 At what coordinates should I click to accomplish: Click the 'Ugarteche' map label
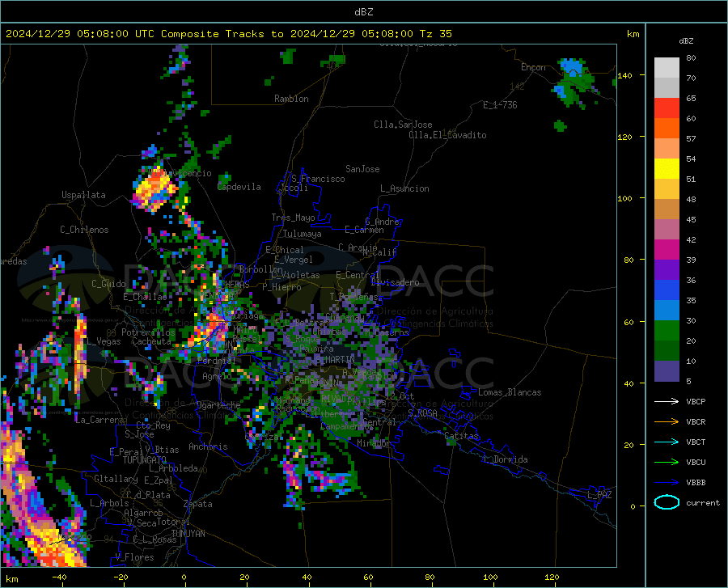218,405
